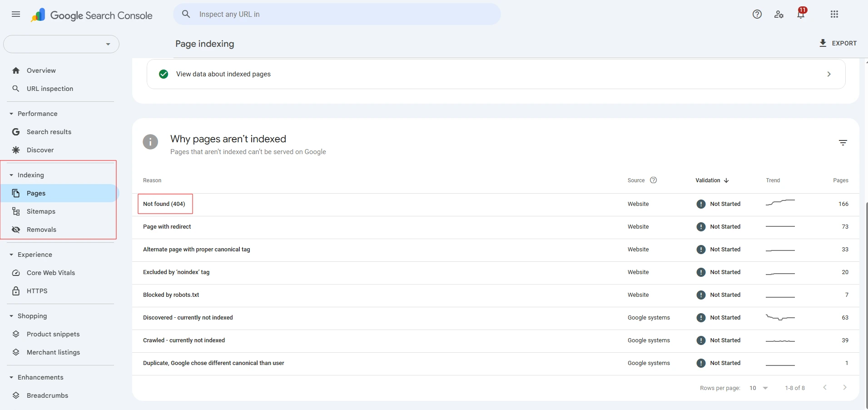The height and width of the screenshot is (410, 868).
Task: Open Blocked by robots.txt row
Action: point(496,295)
